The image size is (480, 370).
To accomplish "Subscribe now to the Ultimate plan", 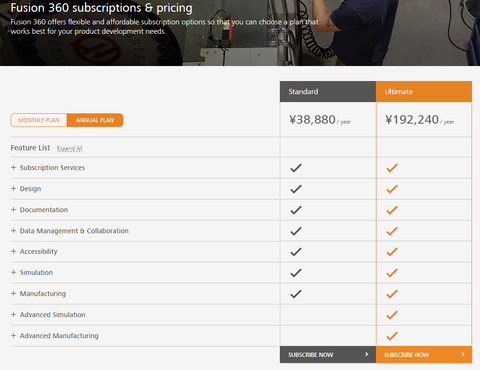I will [x=424, y=354].
